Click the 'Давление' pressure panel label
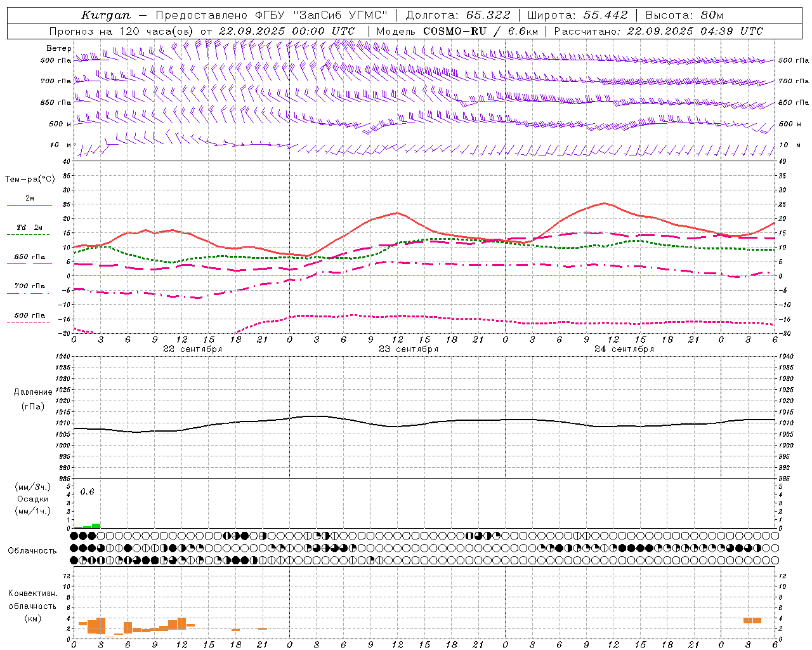812x650 pixels. pos(33,392)
